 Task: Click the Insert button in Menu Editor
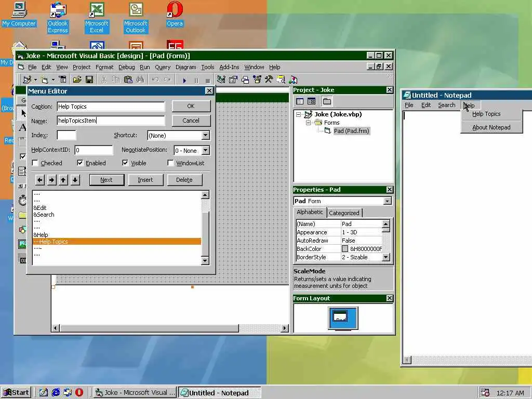tap(145, 180)
